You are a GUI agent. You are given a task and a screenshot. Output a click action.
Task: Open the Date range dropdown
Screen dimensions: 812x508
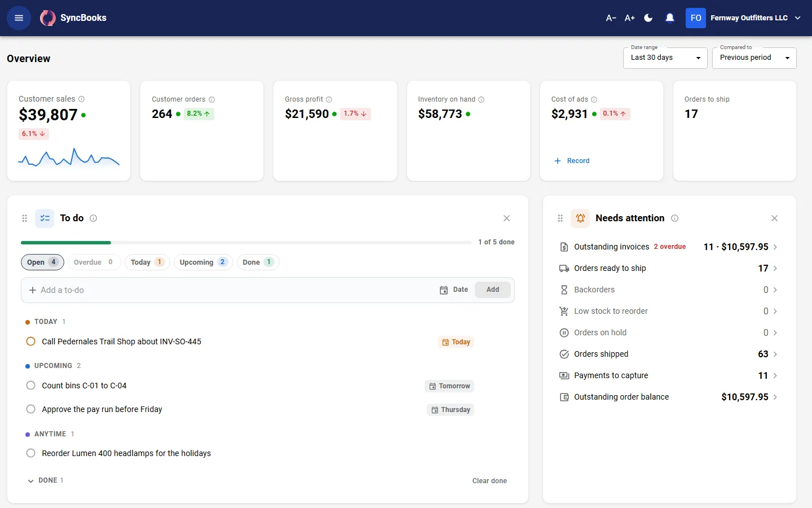(x=665, y=58)
